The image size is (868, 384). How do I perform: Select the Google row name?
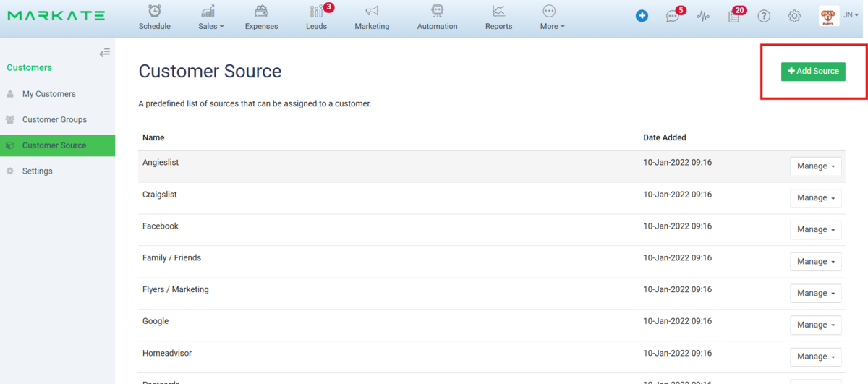coord(156,322)
